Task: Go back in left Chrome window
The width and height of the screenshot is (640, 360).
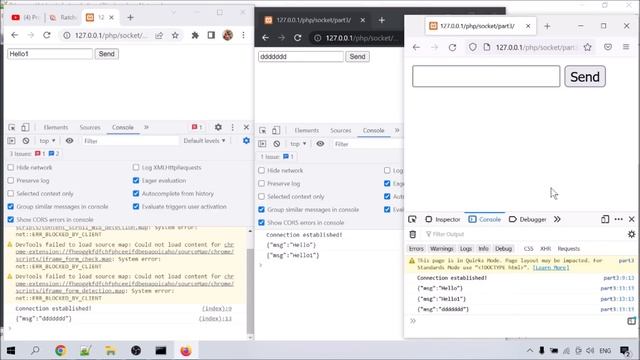Action: point(15,36)
